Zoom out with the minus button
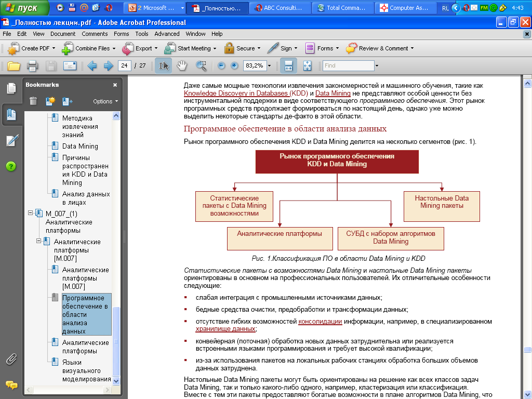Screen dimensions: 532x399 (221, 65)
